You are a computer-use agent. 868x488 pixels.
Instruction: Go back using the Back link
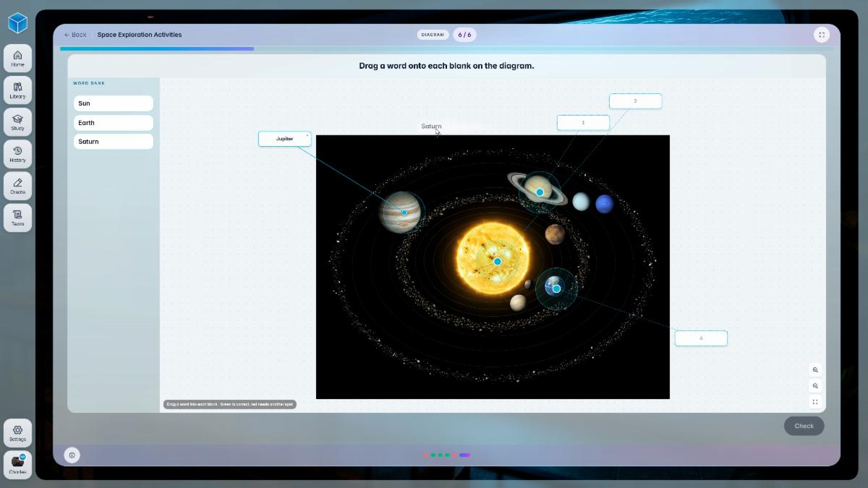click(x=75, y=35)
